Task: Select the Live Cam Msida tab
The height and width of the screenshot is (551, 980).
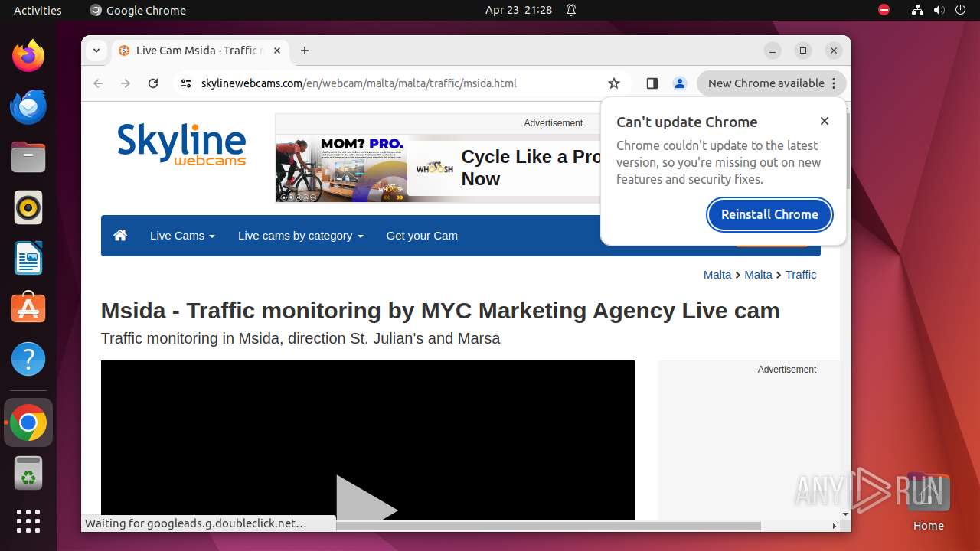Action: click(x=201, y=51)
